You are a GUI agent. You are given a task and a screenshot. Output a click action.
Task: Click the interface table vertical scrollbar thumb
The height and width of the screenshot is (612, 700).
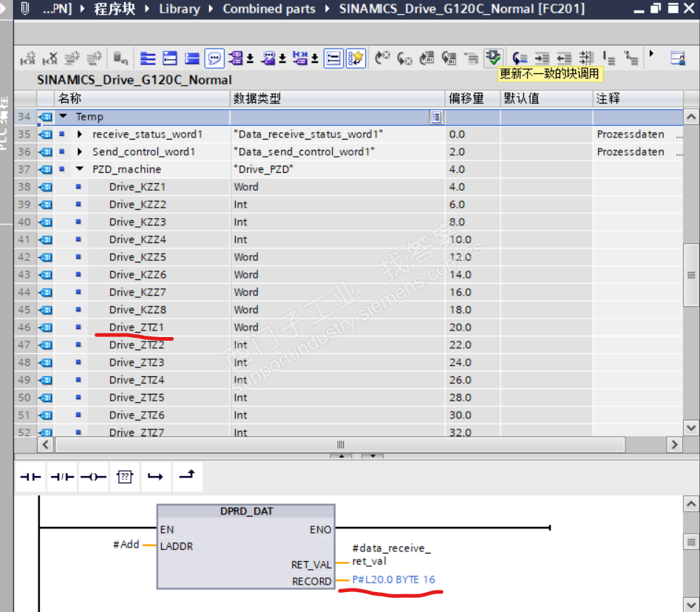coord(691,275)
